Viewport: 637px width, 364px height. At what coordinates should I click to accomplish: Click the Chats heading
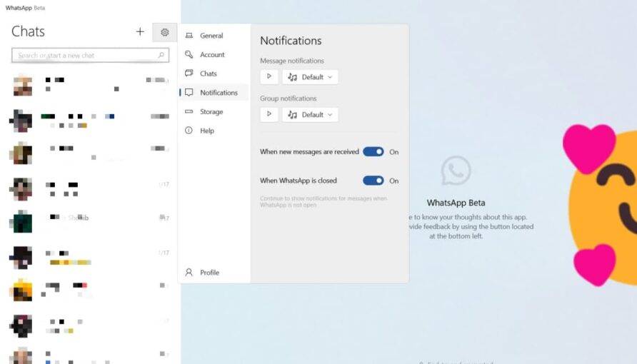click(x=28, y=31)
